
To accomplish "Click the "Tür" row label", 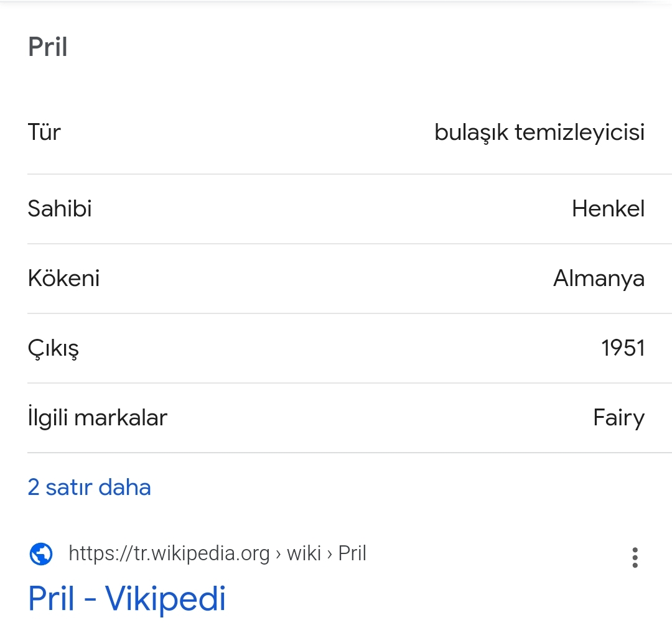I will point(44,132).
